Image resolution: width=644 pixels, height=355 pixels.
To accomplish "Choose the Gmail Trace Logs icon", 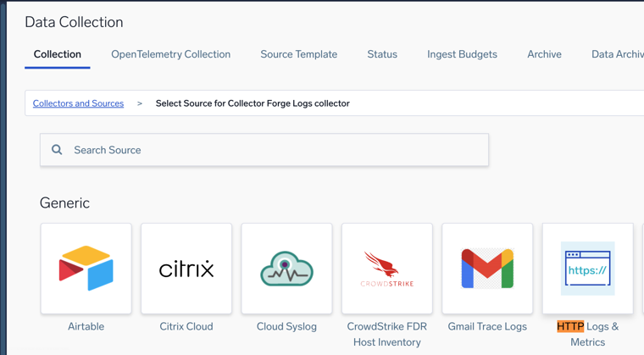I will [487, 269].
